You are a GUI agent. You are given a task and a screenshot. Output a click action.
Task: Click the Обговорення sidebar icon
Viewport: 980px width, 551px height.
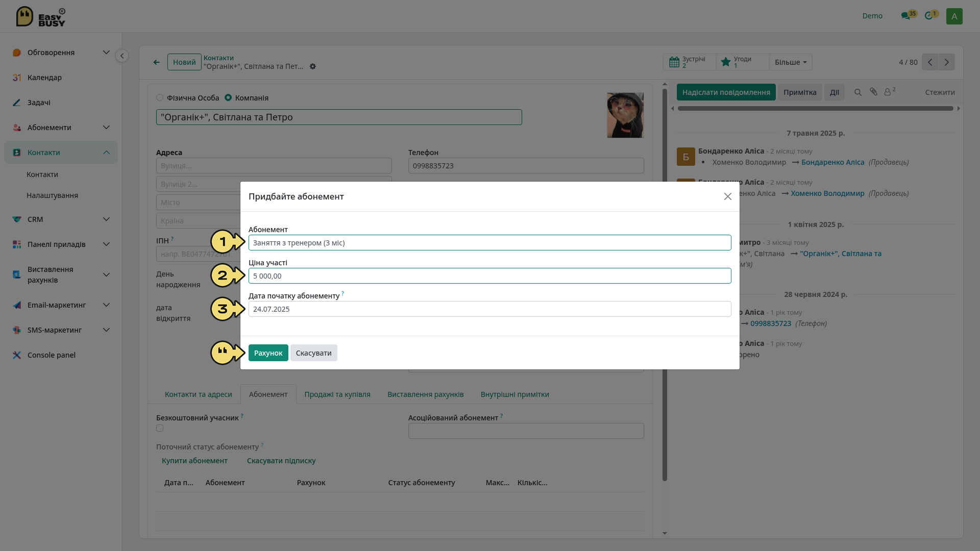coord(17,53)
